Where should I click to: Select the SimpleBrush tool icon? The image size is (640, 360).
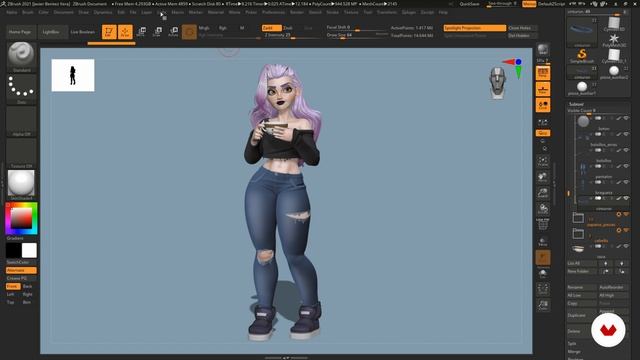[582, 56]
